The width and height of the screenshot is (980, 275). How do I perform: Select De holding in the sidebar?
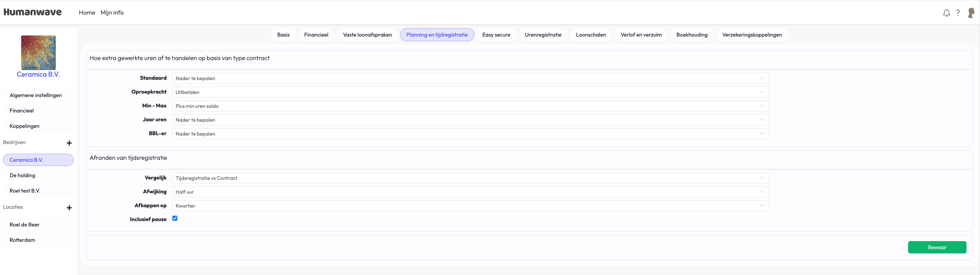click(x=22, y=175)
